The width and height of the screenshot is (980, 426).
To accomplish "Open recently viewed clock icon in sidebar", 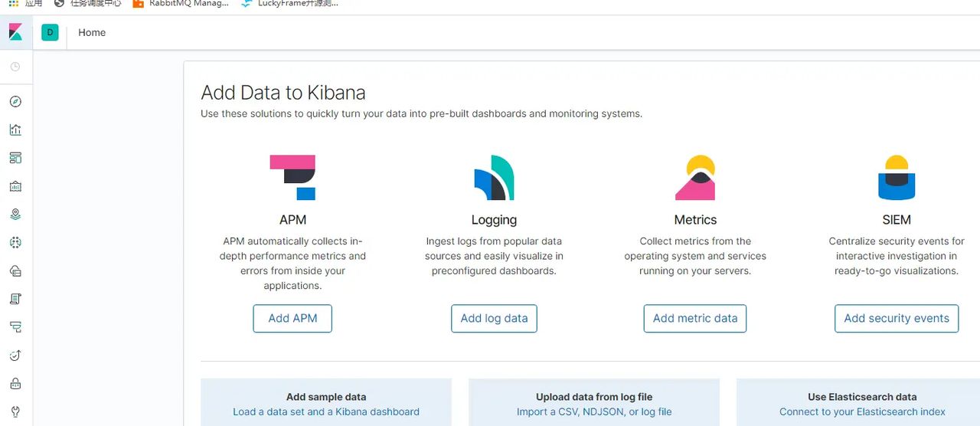I will [15, 67].
